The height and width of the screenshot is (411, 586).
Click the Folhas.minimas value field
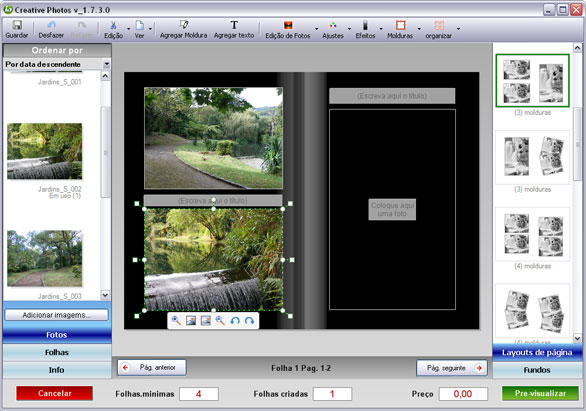tap(199, 394)
